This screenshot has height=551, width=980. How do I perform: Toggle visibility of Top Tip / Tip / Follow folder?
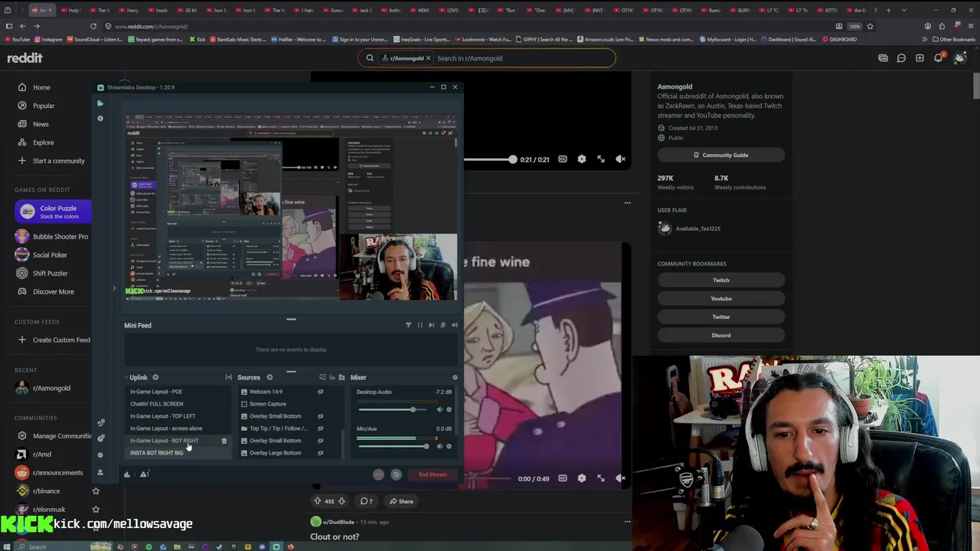point(320,429)
